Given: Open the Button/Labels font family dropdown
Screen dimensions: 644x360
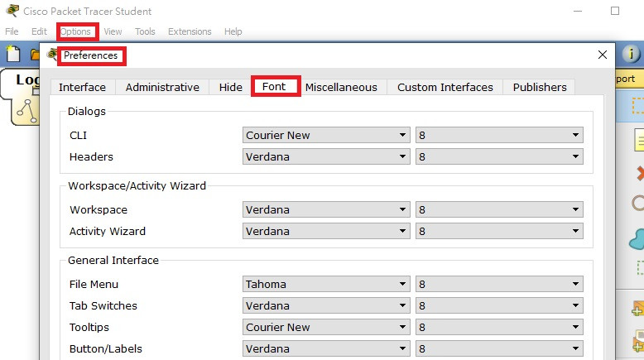Looking at the screenshot, I should click(326, 348).
